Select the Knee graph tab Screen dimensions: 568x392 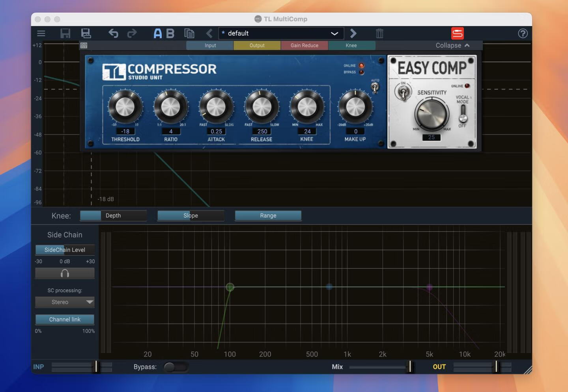(351, 45)
